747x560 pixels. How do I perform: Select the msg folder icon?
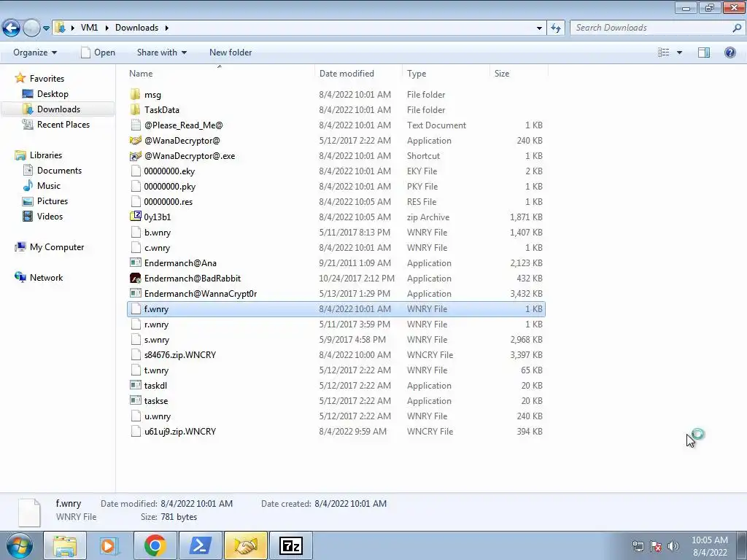pos(135,94)
